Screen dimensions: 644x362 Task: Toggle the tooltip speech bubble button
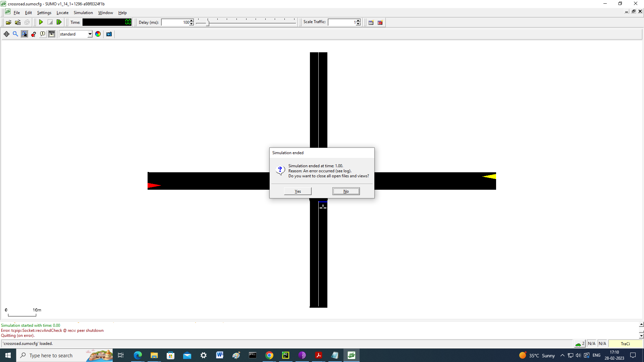[43, 34]
